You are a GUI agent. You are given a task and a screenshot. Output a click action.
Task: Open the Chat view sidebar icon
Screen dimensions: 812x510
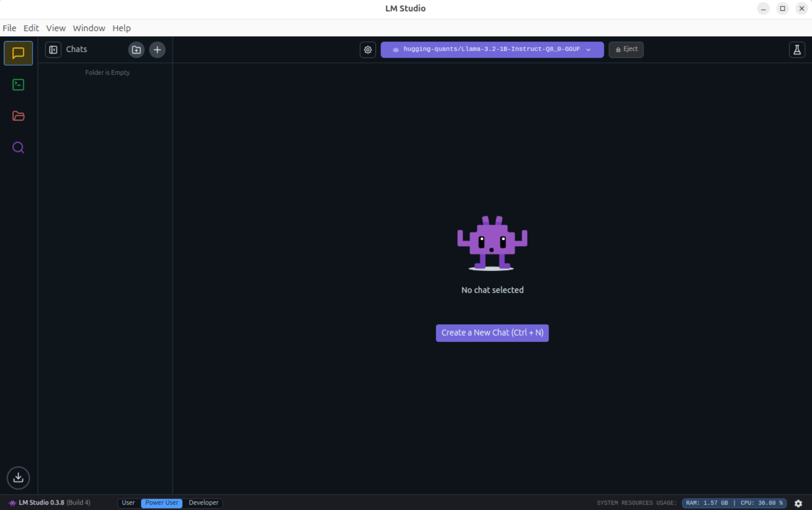click(18, 53)
